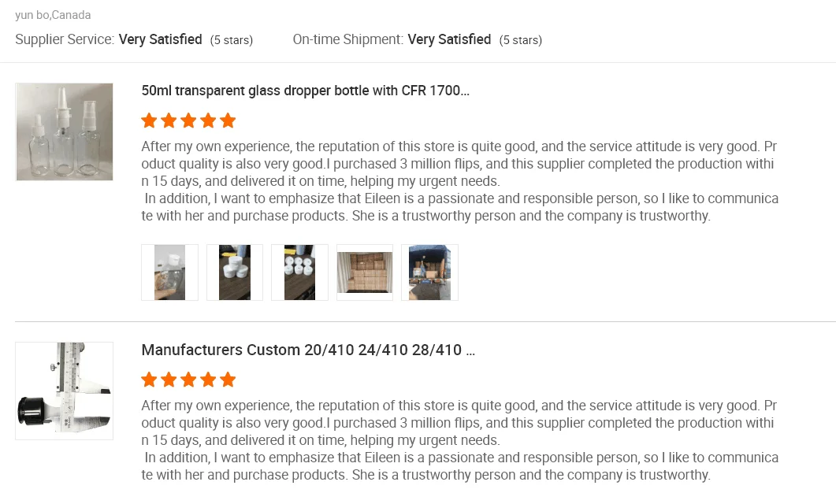Click first star of the dropper bottle review
Screen dimensions: 836x504
click(x=149, y=121)
